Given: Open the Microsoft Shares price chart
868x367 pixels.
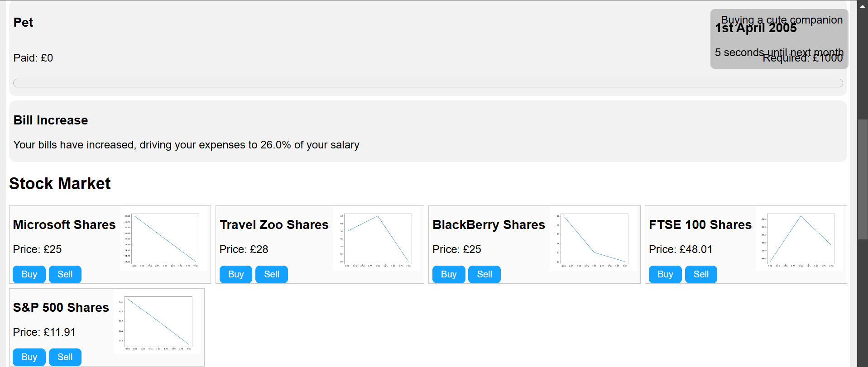Looking at the screenshot, I should point(164,239).
